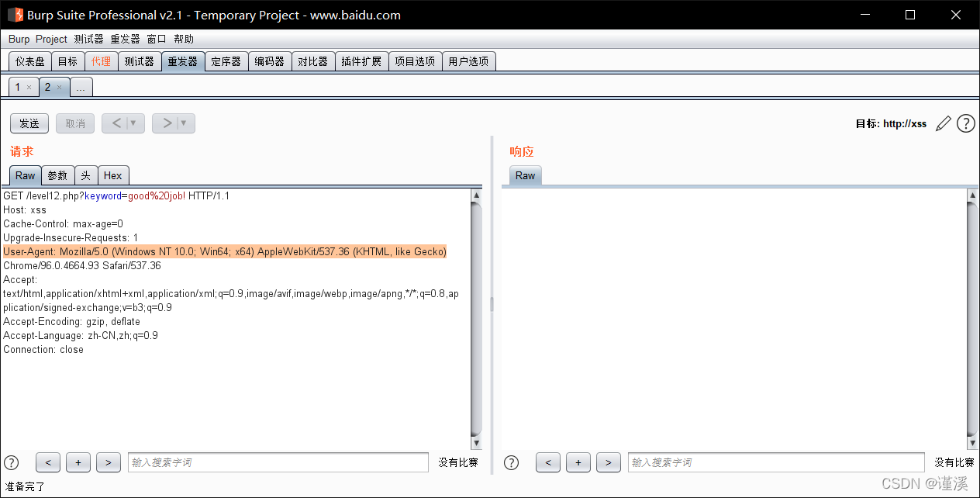Click request search previous match button
Image resolution: width=980 pixels, height=498 pixels.
point(48,462)
